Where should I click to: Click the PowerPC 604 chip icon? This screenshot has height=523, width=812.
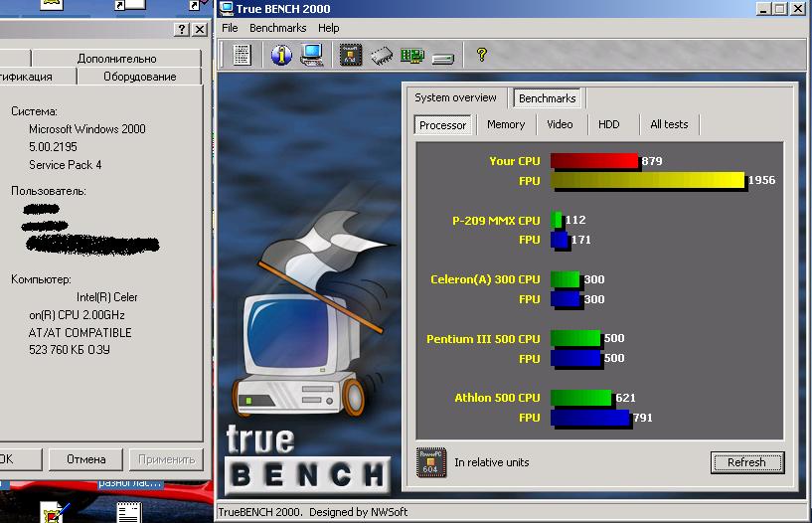[430, 462]
